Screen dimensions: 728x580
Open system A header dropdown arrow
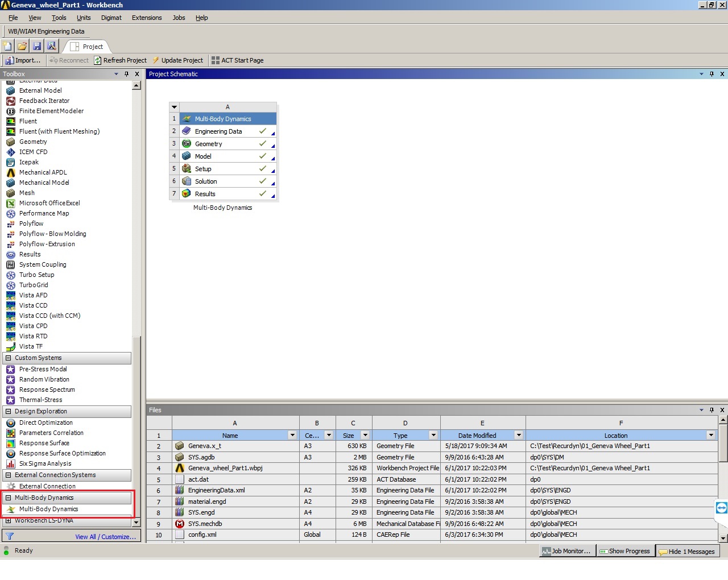(x=175, y=107)
